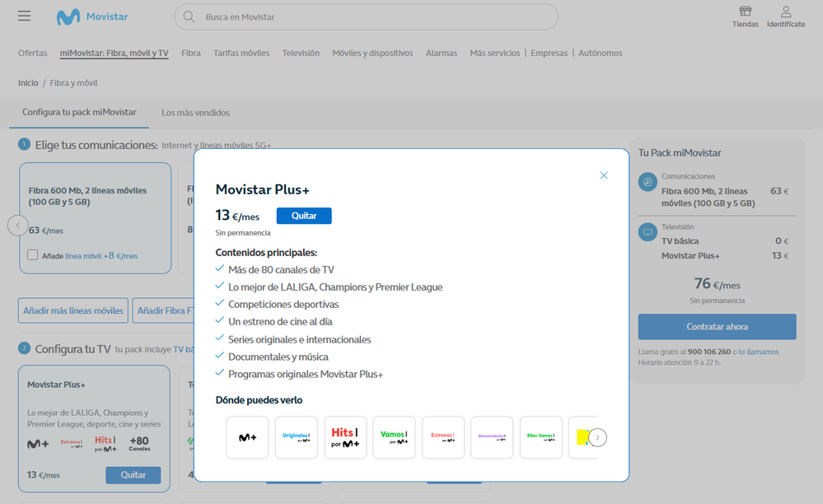This screenshot has height=504, width=823.
Task: Click the te llamamos link
Action: (758, 352)
